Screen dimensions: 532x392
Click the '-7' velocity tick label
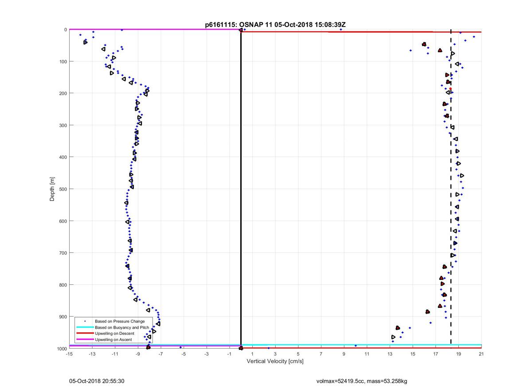[160, 354]
